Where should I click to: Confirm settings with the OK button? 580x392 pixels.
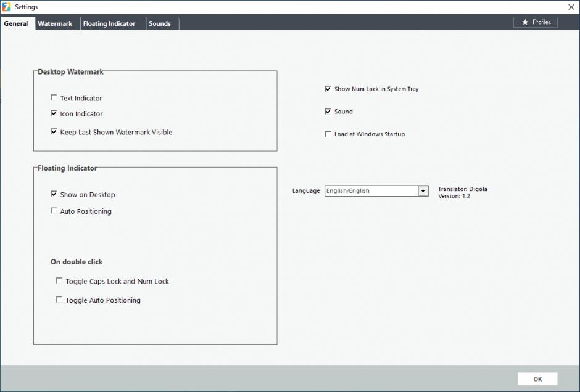[x=536, y=378]
